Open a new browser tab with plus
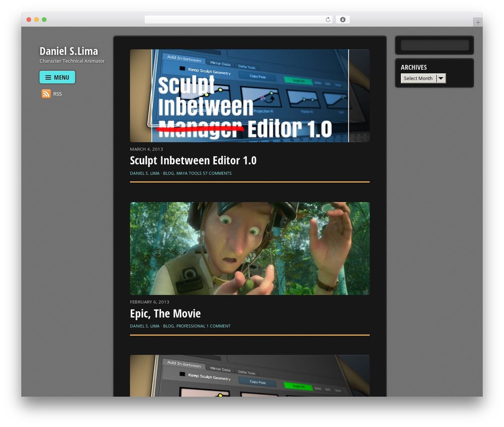This screenshot has height=427, width=504. click(478, 22)
